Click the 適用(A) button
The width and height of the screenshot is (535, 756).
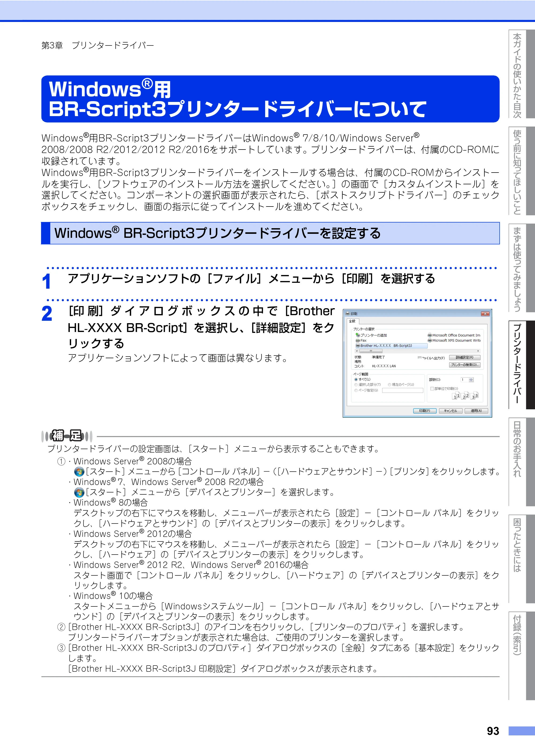[x=476, y=411]
